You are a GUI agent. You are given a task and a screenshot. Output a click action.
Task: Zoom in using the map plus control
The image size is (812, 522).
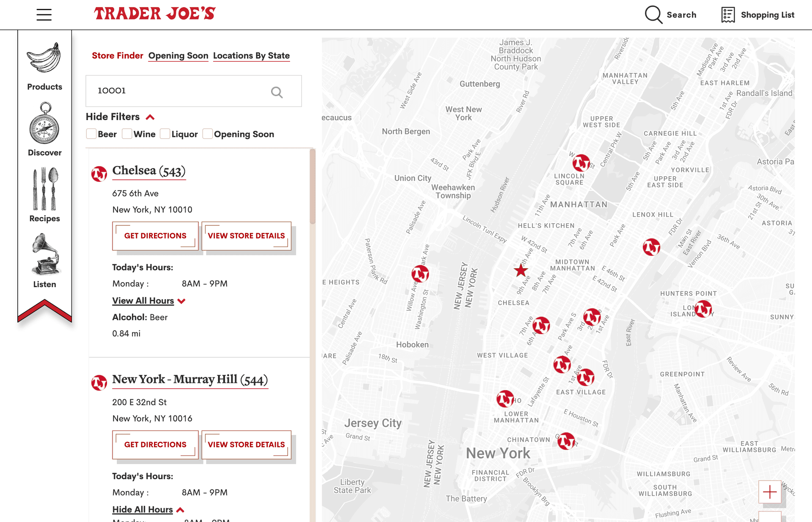[x=770, y=492]
